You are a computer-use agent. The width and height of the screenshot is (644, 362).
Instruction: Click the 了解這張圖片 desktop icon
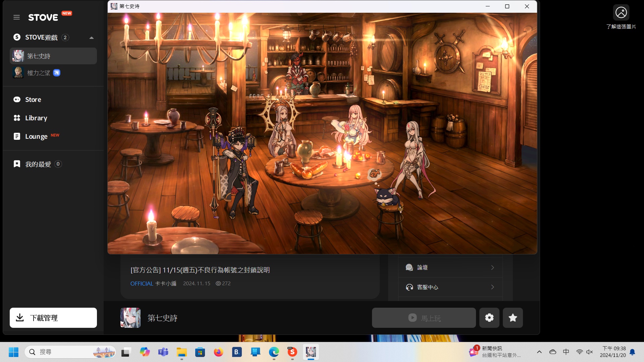pos(621,17)
